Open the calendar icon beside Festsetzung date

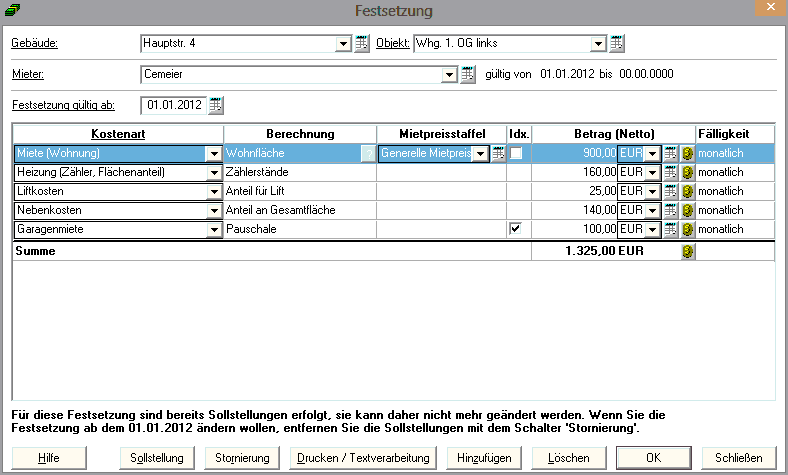216,104
